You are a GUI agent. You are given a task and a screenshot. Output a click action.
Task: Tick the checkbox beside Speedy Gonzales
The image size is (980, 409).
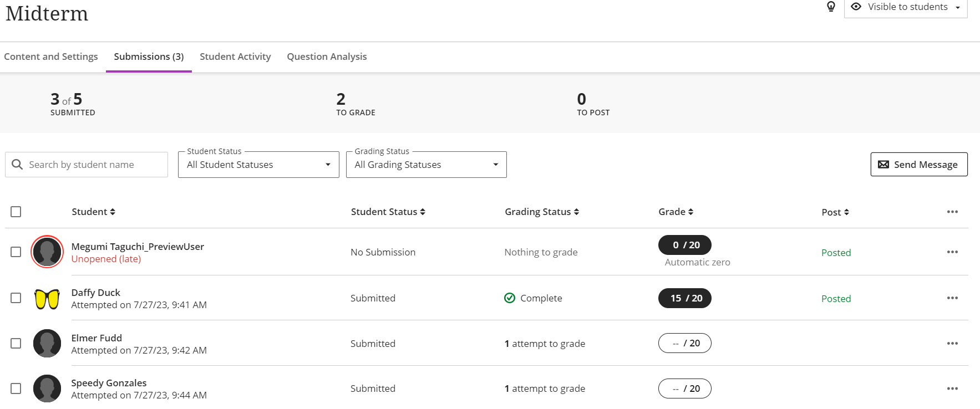point(16,388)
